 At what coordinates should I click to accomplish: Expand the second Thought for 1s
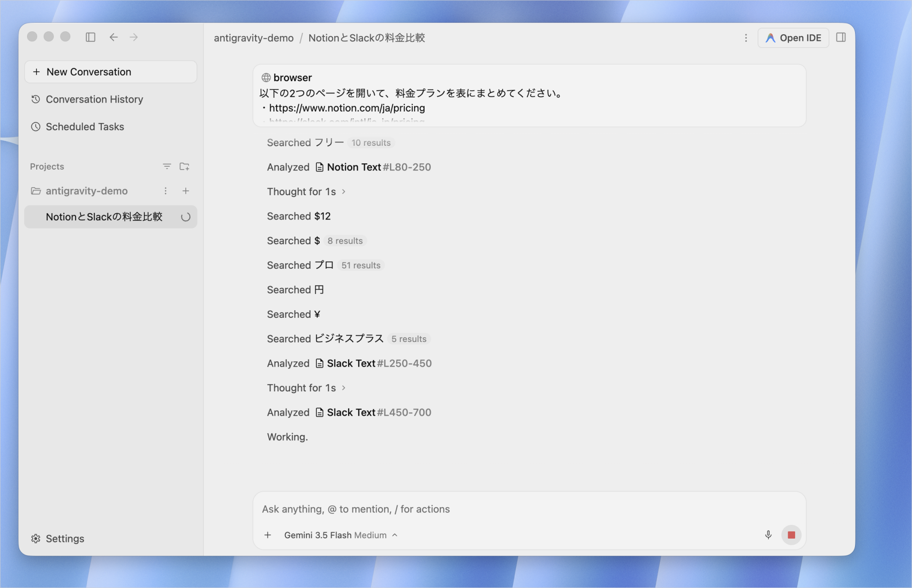pyautogui.click(x=306, y=388)
